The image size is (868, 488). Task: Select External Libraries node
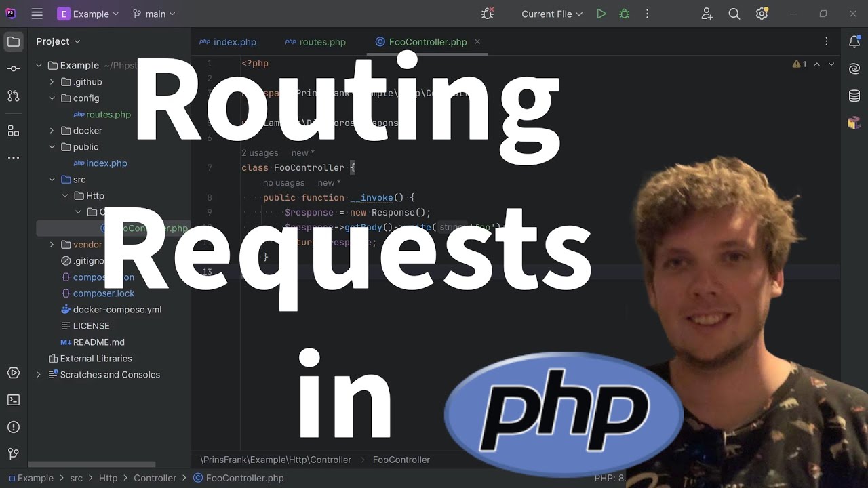click(90, 359)
